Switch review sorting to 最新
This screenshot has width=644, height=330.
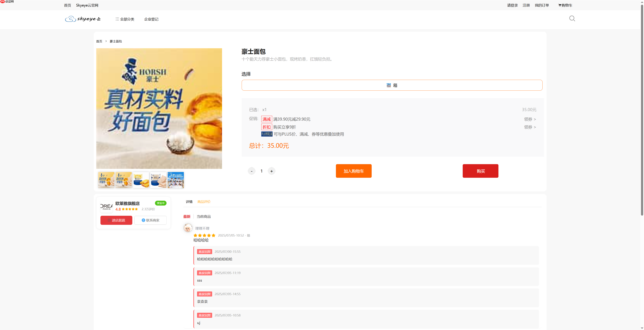tap(187, 216)
